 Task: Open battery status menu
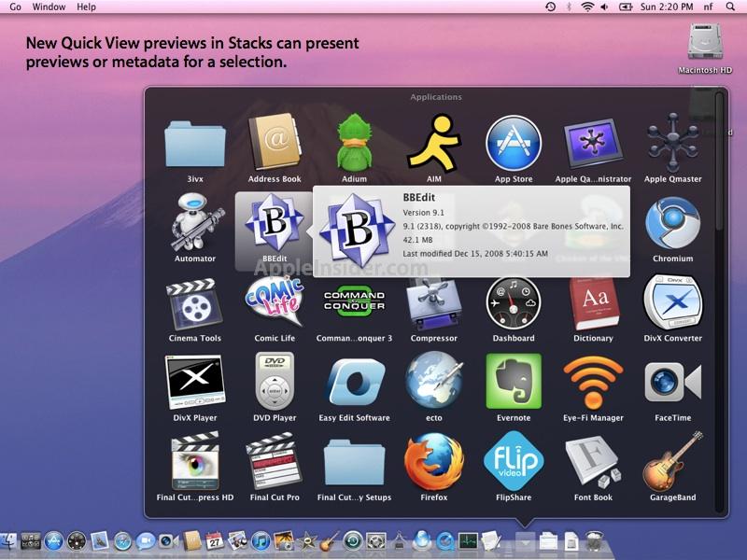click(625, 7)
